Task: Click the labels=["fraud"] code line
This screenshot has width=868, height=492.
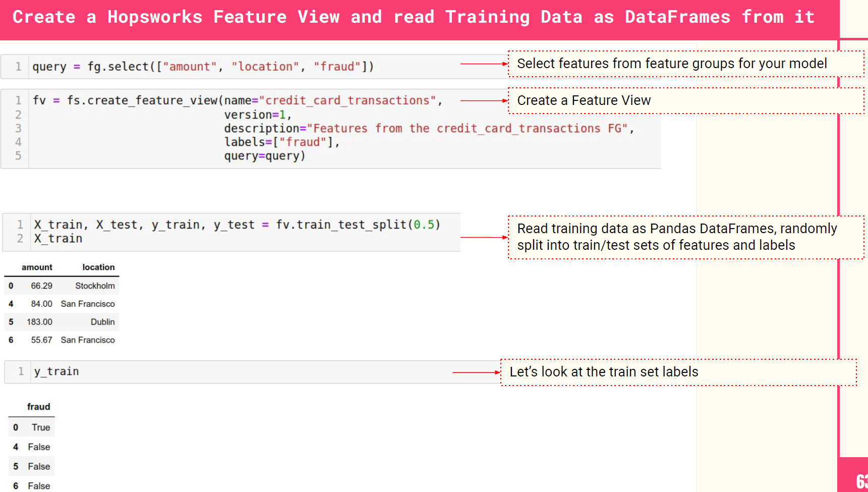Action: coord(282,142)
